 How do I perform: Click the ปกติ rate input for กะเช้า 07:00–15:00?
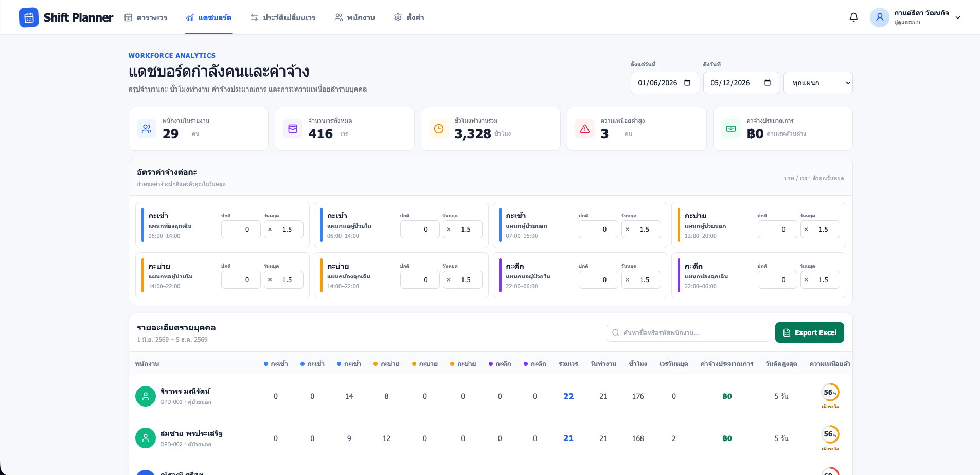(598, 230)
